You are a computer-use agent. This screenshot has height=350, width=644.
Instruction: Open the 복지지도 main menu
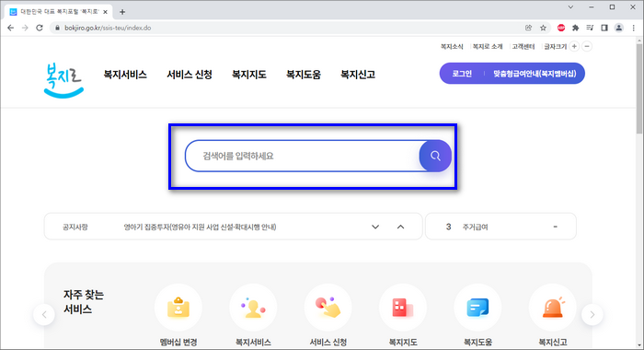click(249, 75)
